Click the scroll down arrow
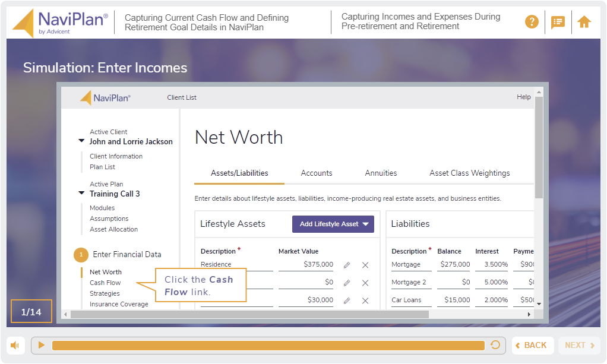This screenshot has width=607, height=364. (x=539, y=305)
